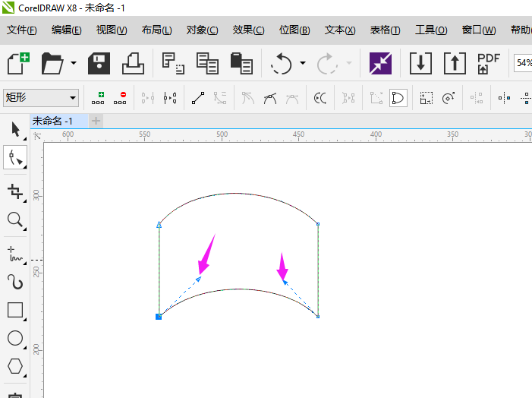Image resolution: width=532 pixels, height=398 pixels.
Task: Rotate or skew nodes
Action: 449,98
